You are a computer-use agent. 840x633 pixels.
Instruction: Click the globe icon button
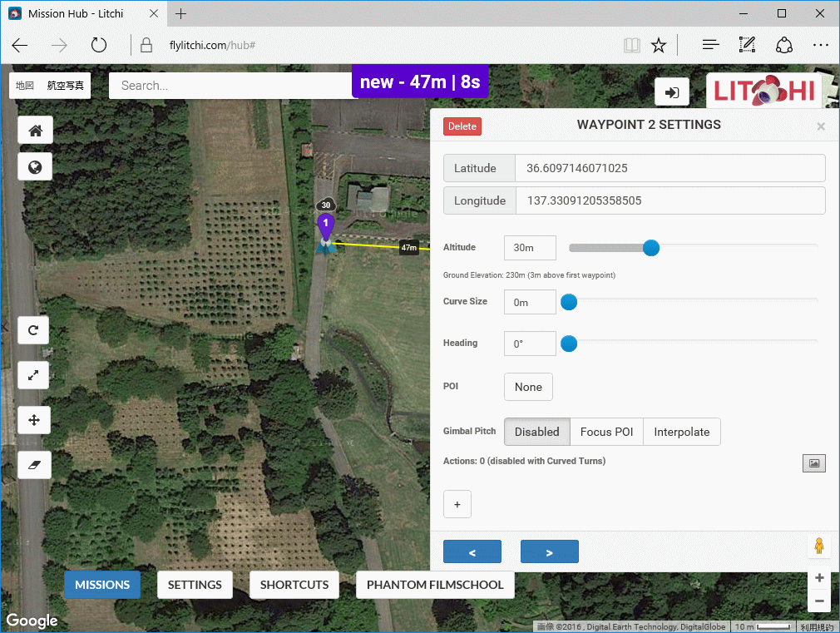click(x=35, y=167)
